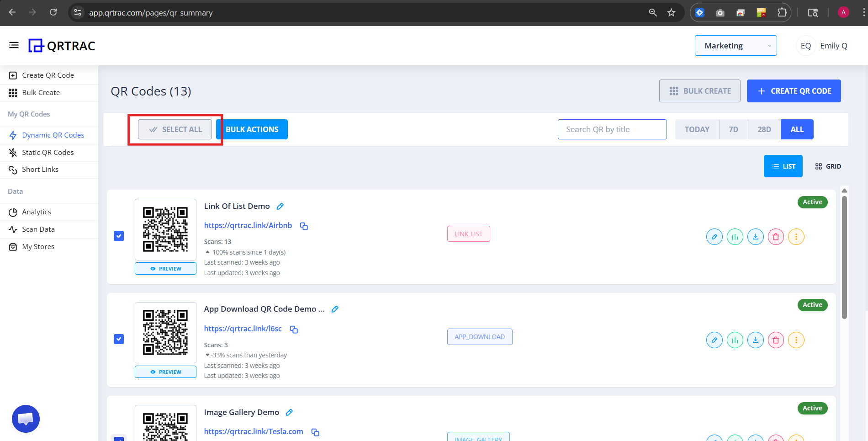Go to Static QR Codes in sidebar
Screen dimensions: 868x441
click(48, 153)
